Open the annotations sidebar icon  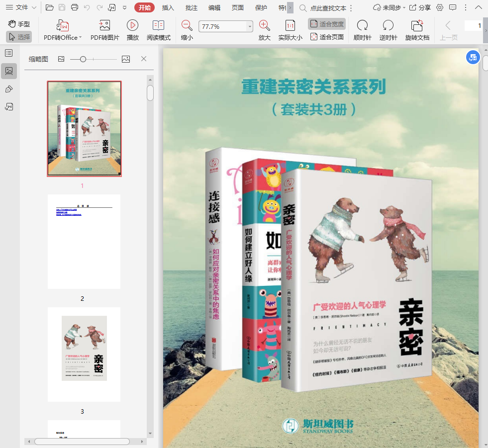(x=9, y=90)
